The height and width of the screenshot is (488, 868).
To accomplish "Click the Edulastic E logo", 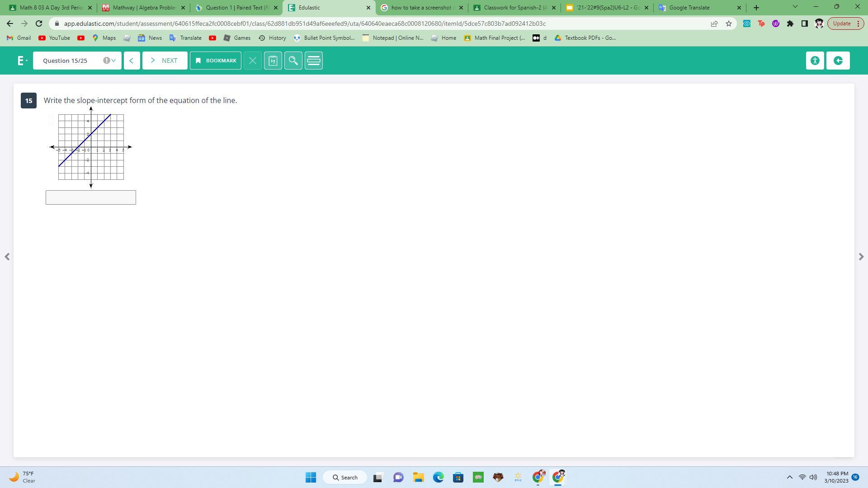I will 21,61.
